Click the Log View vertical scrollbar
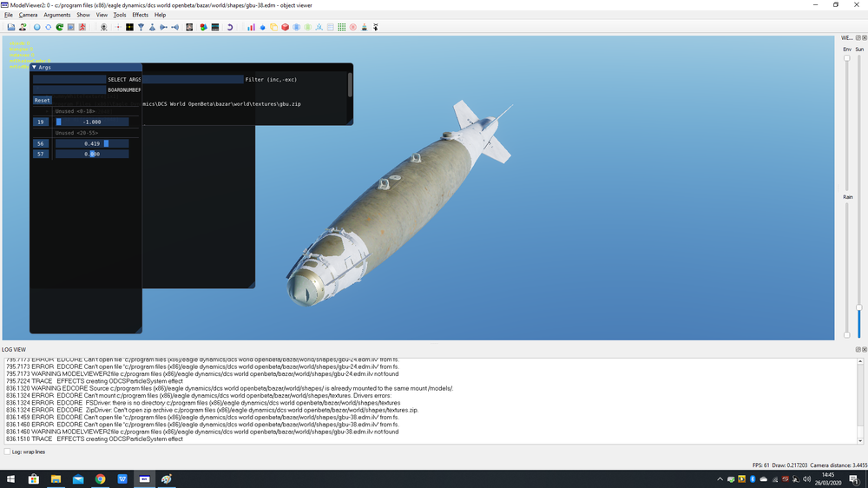This screenshot has width=868, height=488. pos(860,401)
